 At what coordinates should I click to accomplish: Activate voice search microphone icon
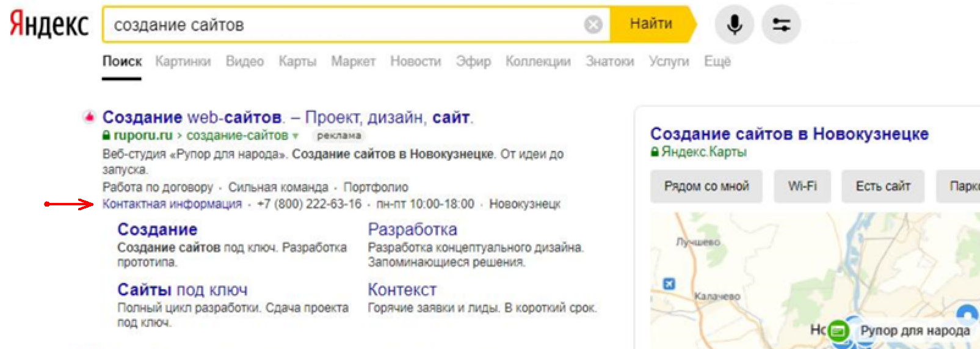(x=735, y=24)
